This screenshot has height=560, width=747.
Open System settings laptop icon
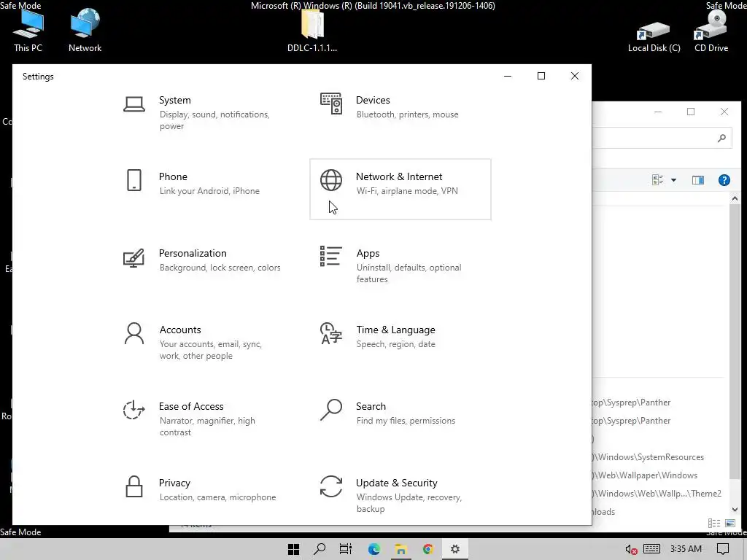tap(134, 104)
